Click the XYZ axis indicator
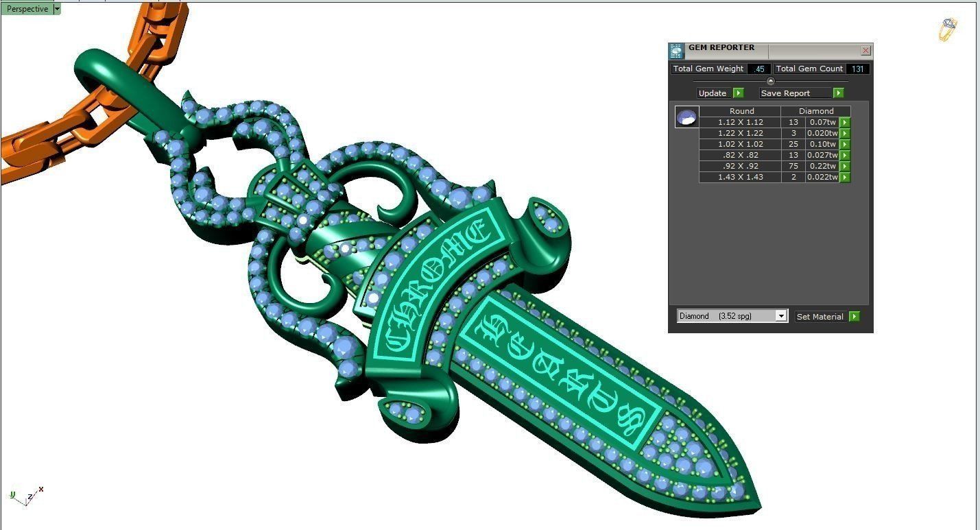Viewport: 980px width, 530px height. 27,496
